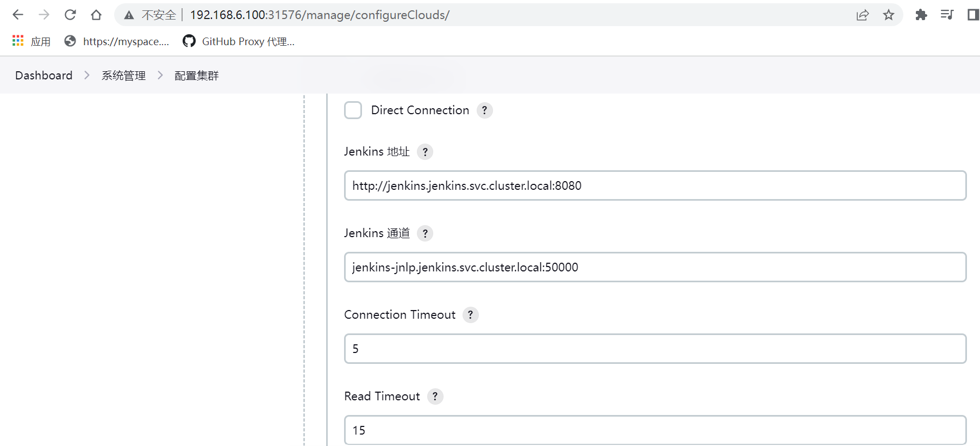Click the Connection Timeout field
The image size is (980, 446).
[x=655, y=349]
